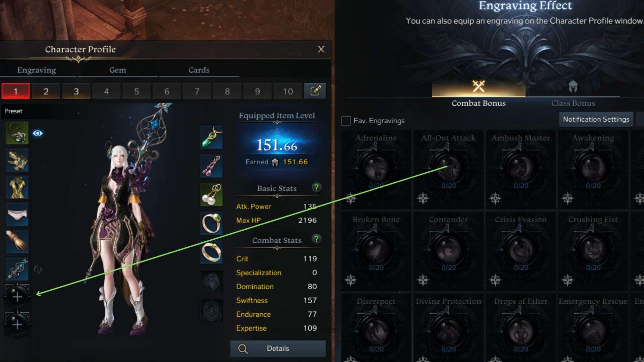The height and width of the screenshot is (362, 644).
Task: Click the green gem ring slot
Action: (x=211, y=223)
